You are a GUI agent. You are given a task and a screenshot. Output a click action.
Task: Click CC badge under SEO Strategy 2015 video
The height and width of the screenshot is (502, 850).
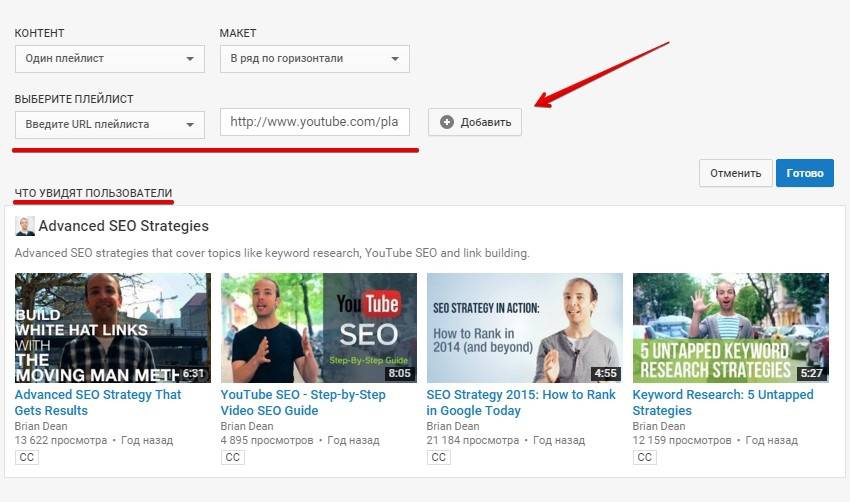coord(439,457)
